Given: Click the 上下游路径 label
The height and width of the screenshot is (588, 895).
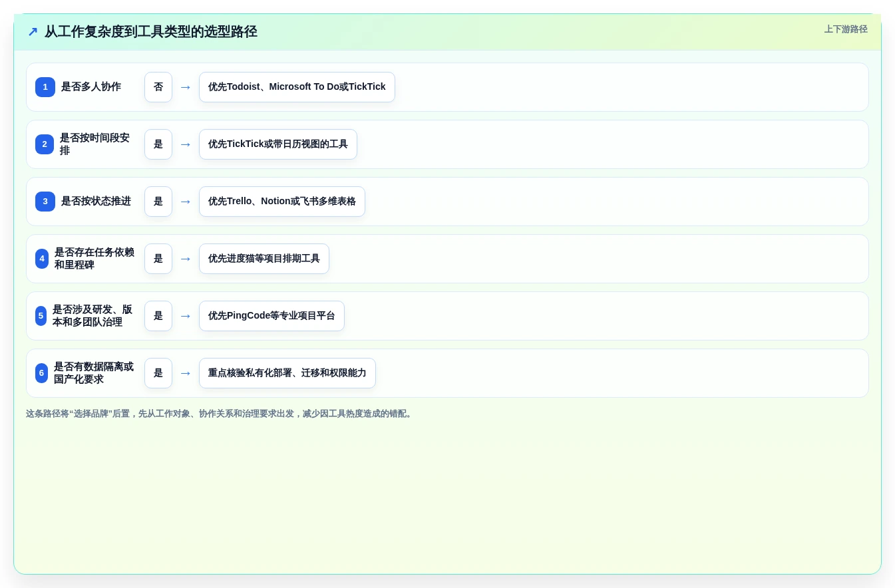Looking at the screenshot, I should pyautogui.click(x=846, y=29).
